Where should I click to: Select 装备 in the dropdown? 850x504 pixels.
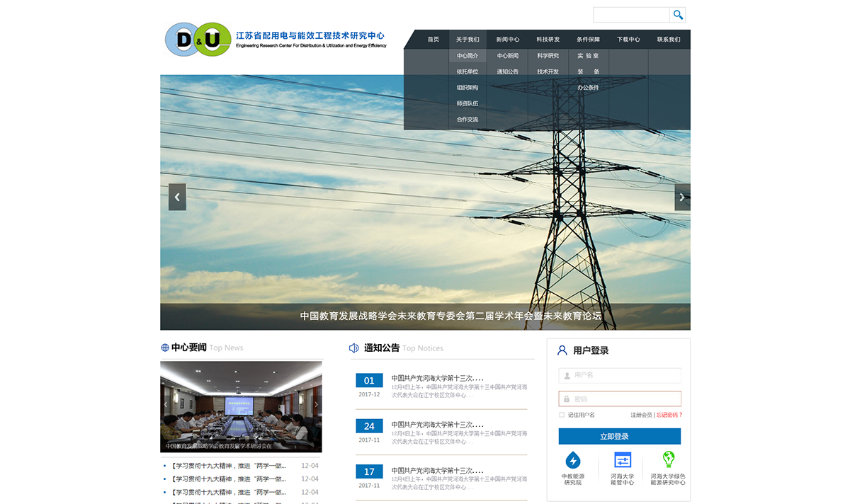click(x=588, y=71)
